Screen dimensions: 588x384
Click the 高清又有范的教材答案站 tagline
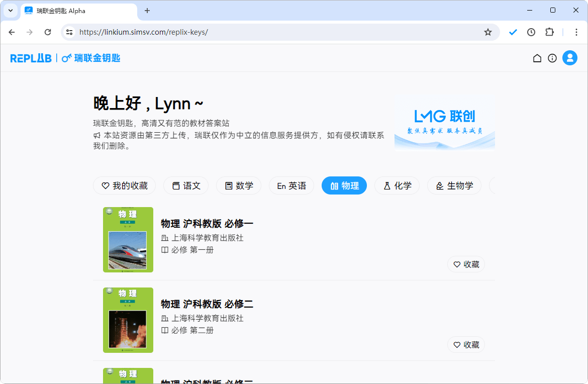coord(185,123)
